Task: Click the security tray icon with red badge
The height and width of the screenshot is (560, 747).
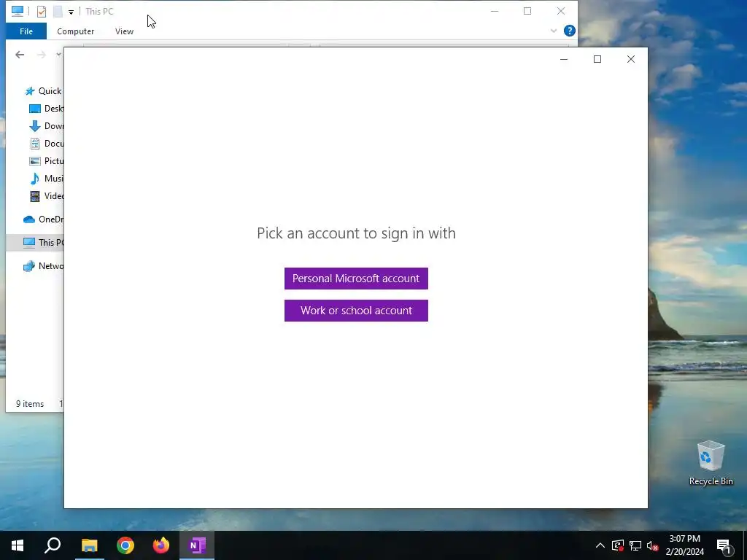Action: click(618, 545)
